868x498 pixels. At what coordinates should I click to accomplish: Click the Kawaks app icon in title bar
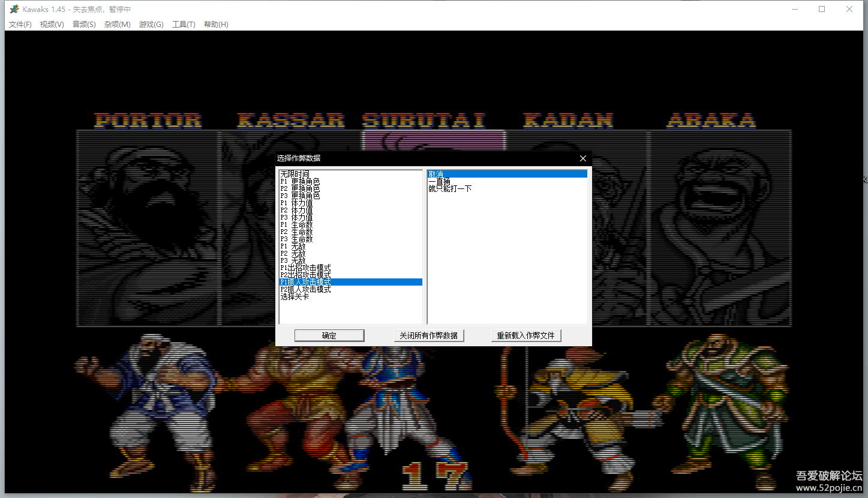[14, 9]
